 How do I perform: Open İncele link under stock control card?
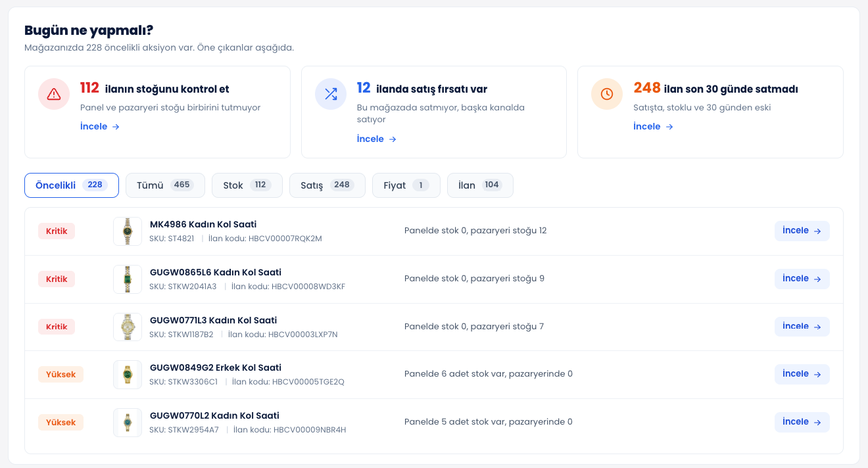(100, 126)
